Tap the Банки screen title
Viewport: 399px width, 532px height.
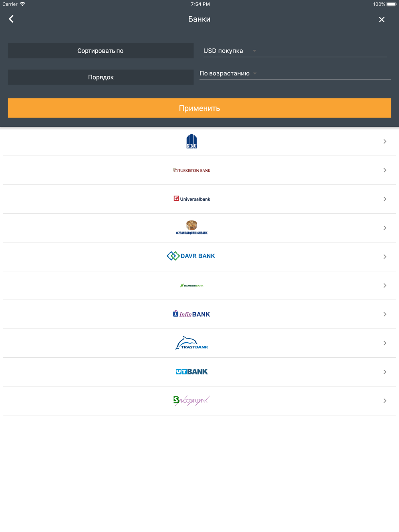pyautogui.click(x=199, y=19)
